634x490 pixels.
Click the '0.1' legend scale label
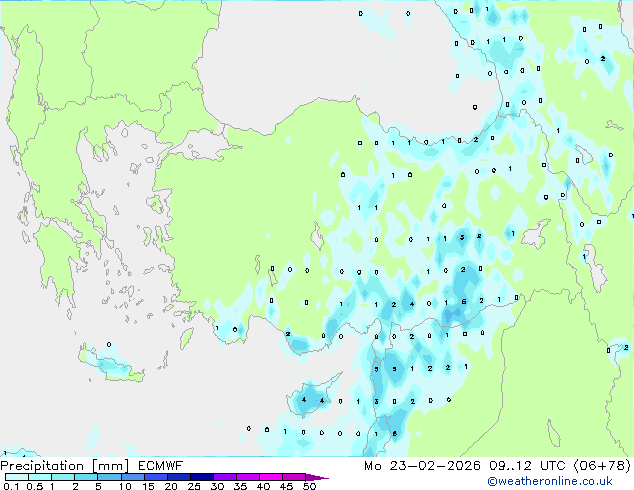click(11, 486)
